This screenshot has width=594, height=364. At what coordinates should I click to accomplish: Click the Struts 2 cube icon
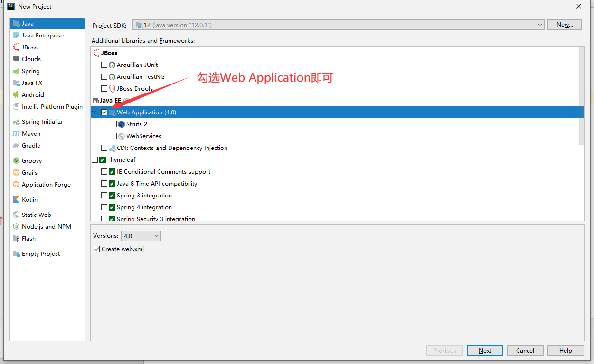click(x=122, y=124)
